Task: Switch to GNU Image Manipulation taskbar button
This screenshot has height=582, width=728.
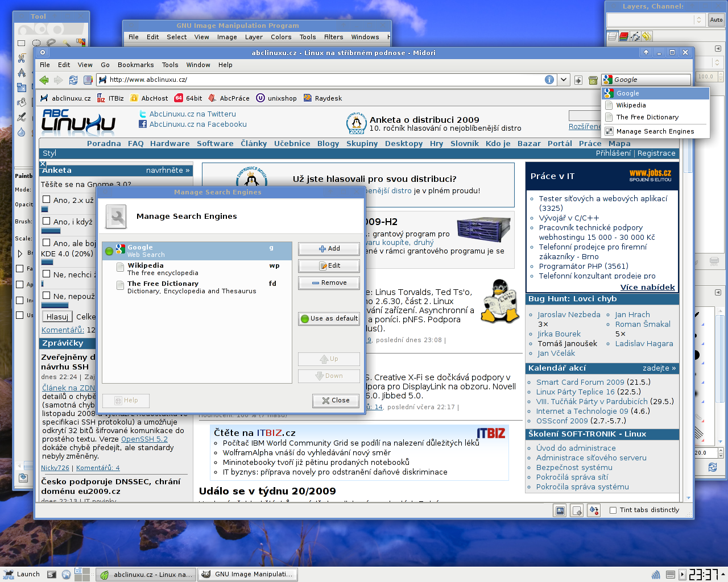Action: pyautogui.click(x=248, y=574)
